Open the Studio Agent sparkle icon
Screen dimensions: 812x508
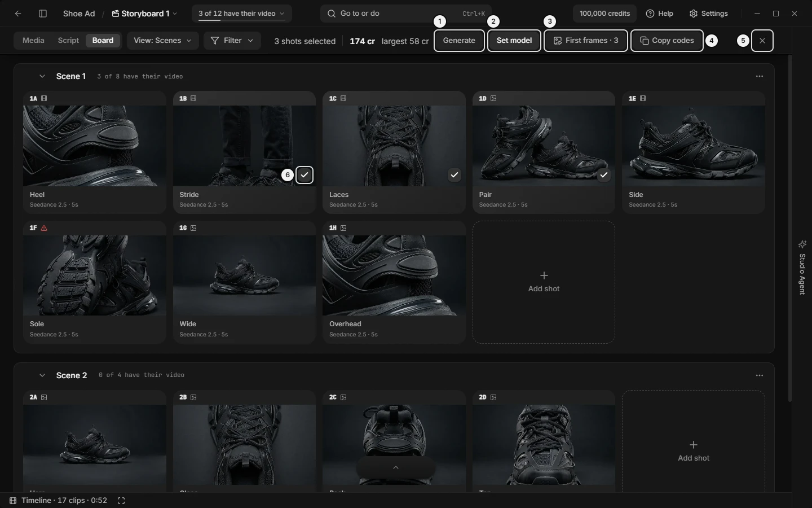coord(802,244)
